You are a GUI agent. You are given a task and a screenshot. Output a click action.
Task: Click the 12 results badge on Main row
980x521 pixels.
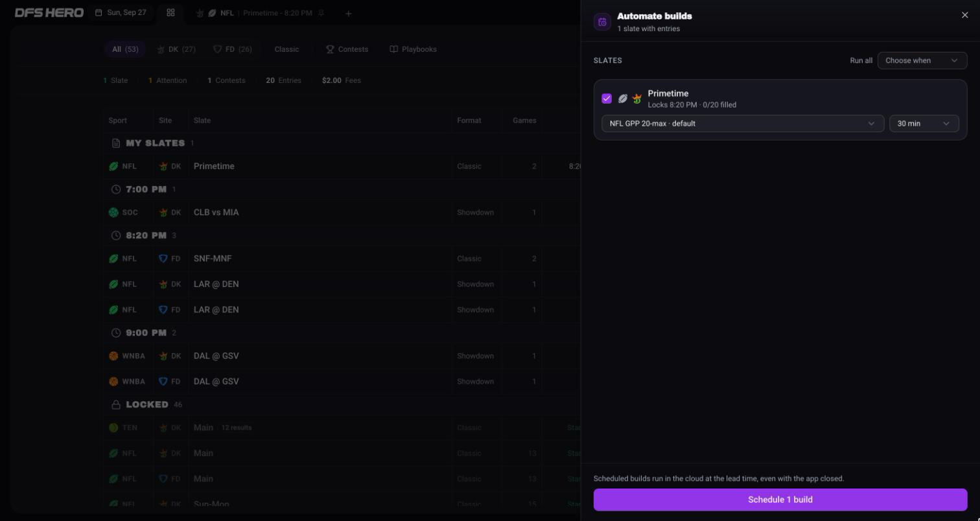pyautogui.click(x=237, y=428)
